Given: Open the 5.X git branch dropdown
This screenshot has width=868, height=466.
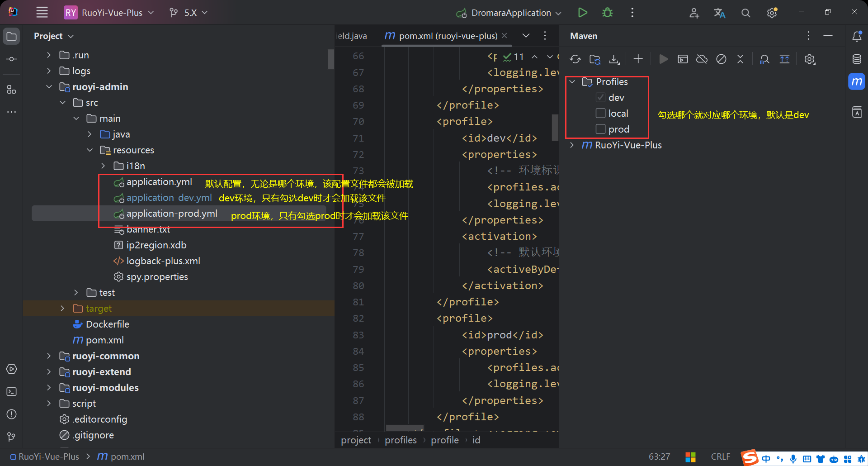Looking at the screenshot, I should click(189, 13).
